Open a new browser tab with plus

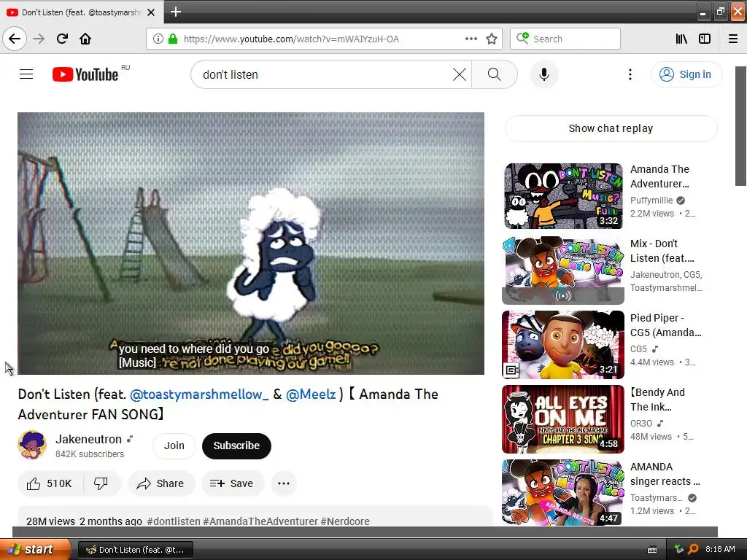coord(175,12)
